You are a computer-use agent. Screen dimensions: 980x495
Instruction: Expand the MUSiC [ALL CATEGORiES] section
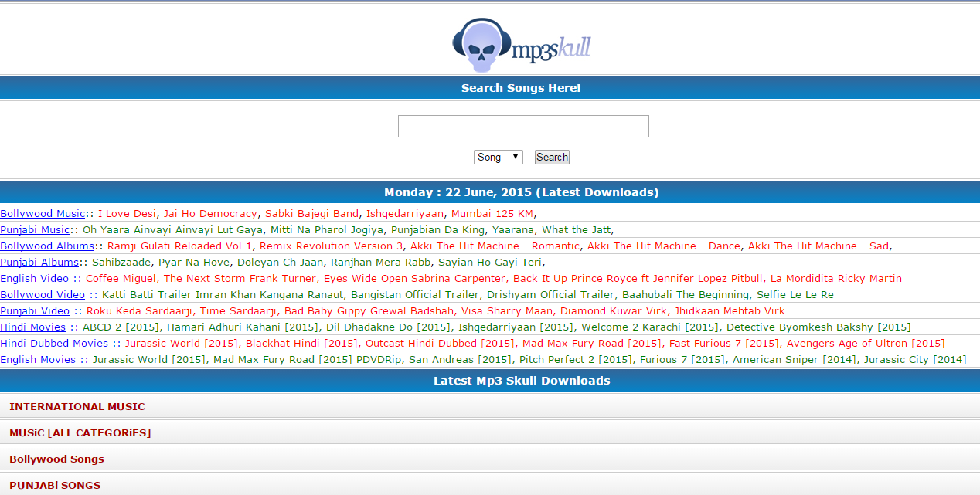pyautogui.click(x=490, y=432)
